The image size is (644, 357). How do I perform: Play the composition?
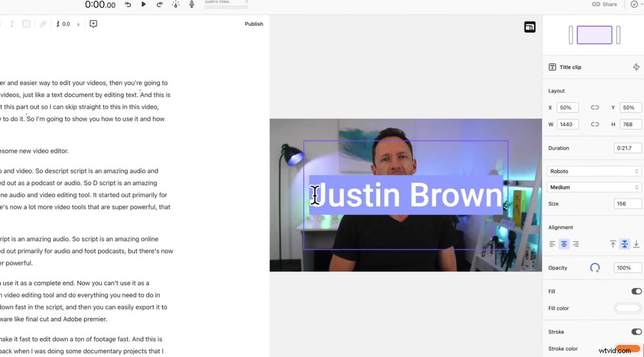click(x=144, y=5)
